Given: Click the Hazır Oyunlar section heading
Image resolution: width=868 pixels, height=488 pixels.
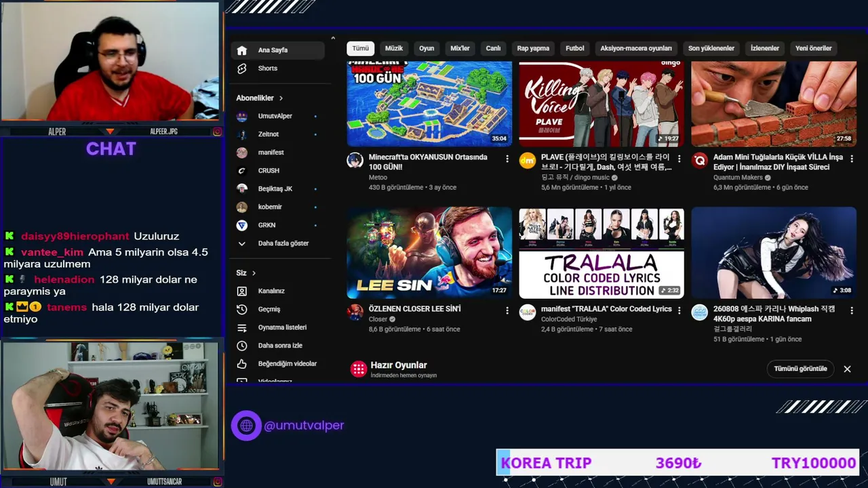Looking at the screenshot, I should [399, 365].
